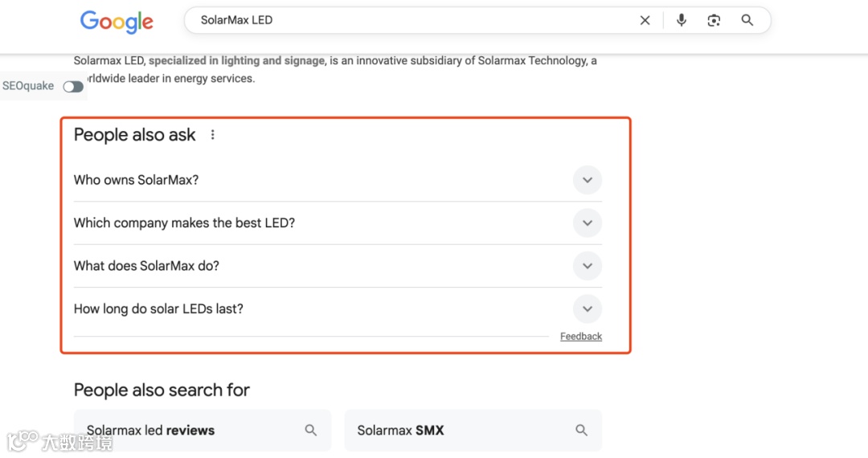
Task: Open Google Lens image search icon
Action: click(714, 21)
